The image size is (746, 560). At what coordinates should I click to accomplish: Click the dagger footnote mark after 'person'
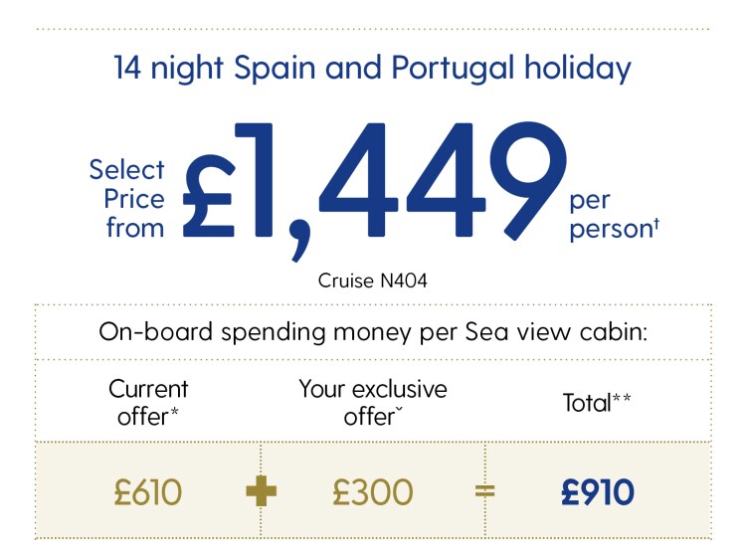click(x=656, y=223)
